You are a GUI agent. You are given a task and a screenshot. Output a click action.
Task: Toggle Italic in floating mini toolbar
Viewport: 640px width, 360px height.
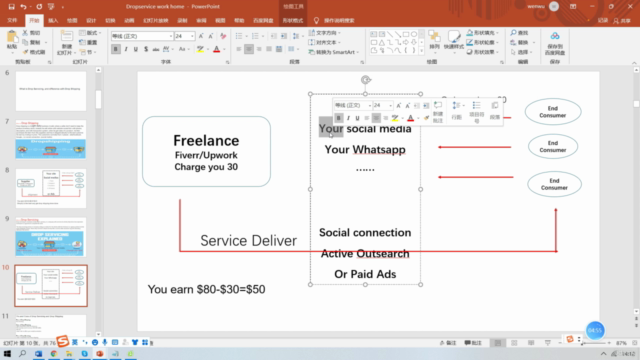point(348,118)
